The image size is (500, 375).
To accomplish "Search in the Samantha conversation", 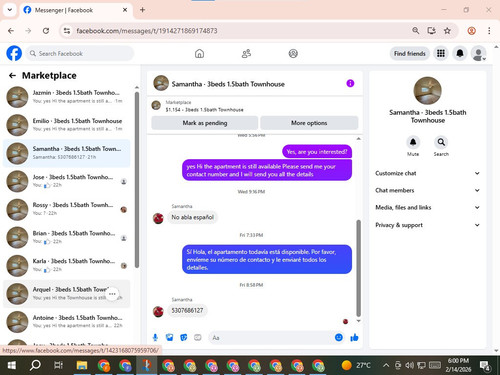I will (x=441, y=142).
